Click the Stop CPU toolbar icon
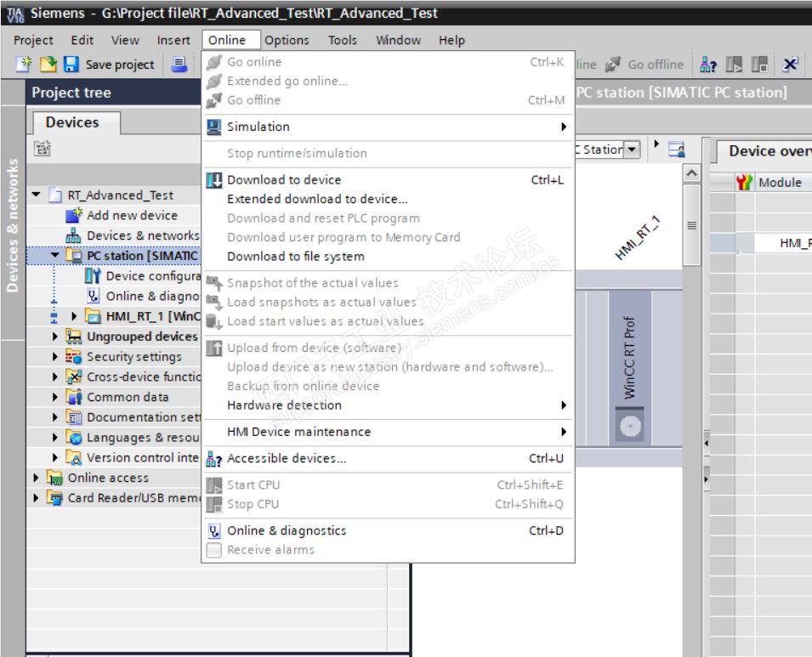Screen dimensions: 812x657 pyautogui.click(x=759, y=65)
